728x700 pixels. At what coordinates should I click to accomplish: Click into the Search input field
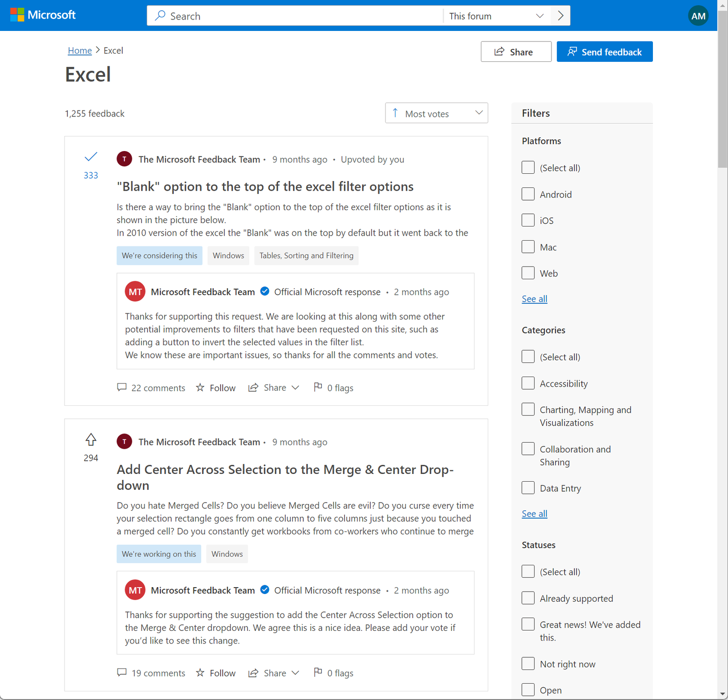[296, 16]
